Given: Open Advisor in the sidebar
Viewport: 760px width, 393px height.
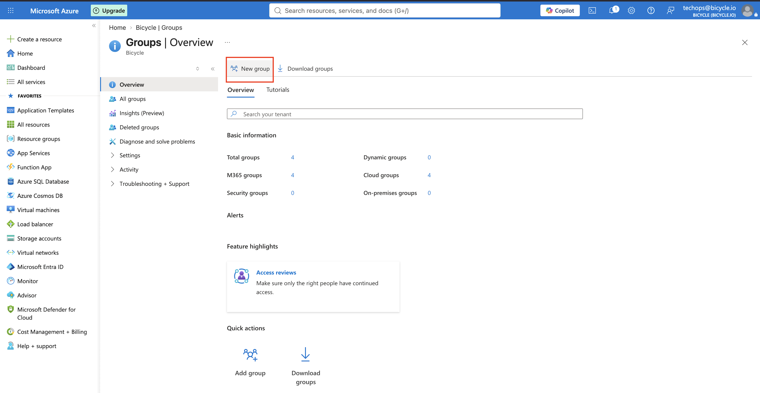Looking at the screenshot, I should 21,295.
